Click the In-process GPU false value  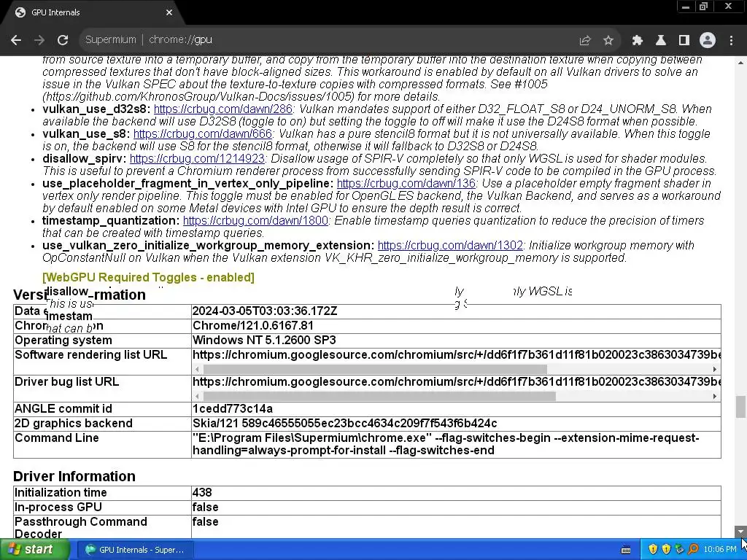click(205, 507)
